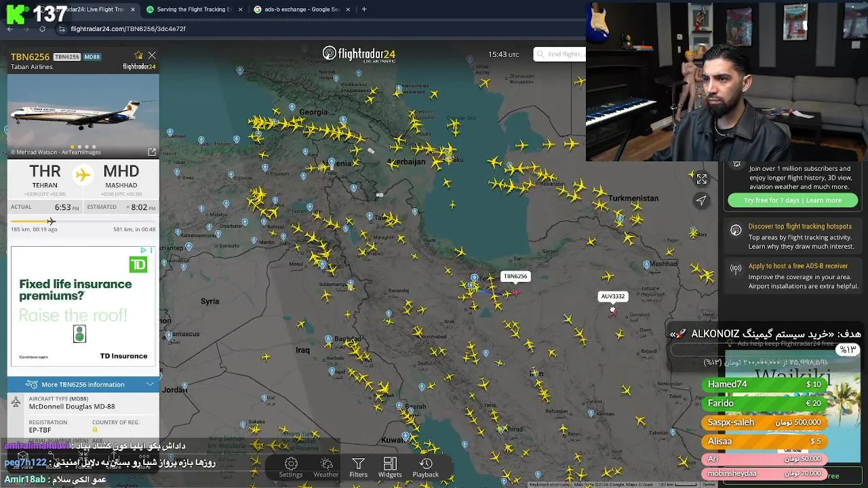Click the '185 km, 00:19 ago' text
The image size is (868, 488).
(x=34, y=230)
